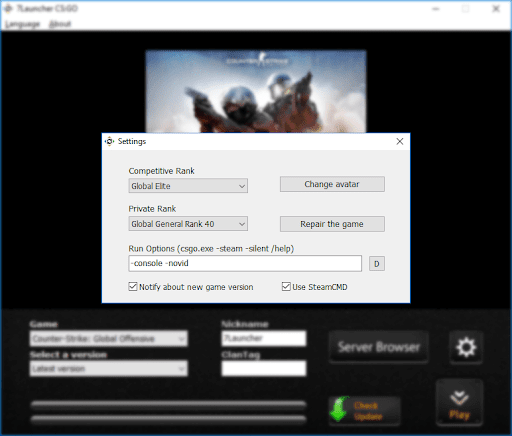512x436 pixels.
Task: Click the Repair the game button
Action: pos(332,224)
